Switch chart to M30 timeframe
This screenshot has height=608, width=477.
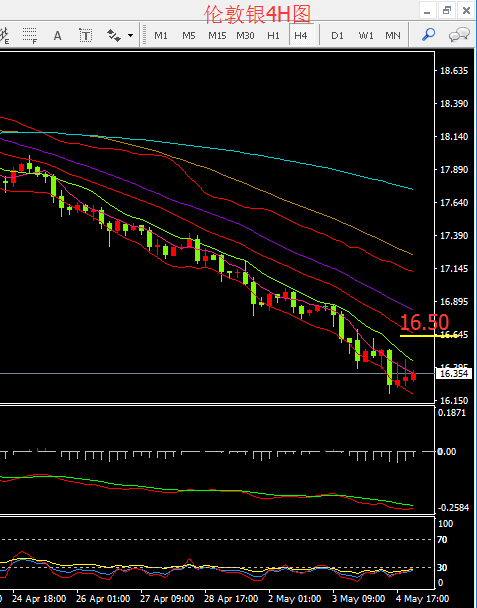tap(245, 36)
